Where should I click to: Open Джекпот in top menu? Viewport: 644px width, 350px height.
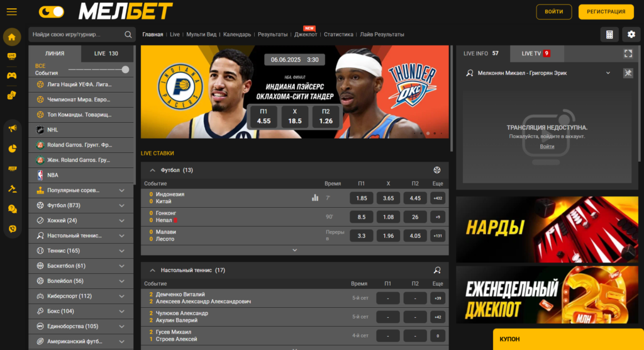(x=306, y=35)
